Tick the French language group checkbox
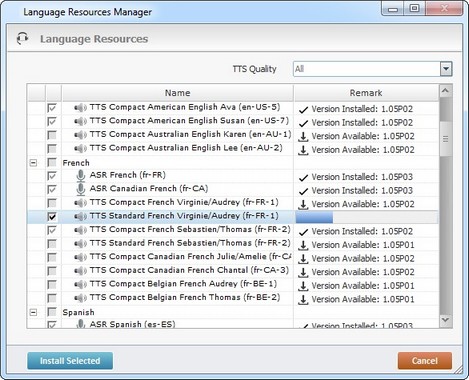This screenshot has width=469, height=380. pos(52,163)
